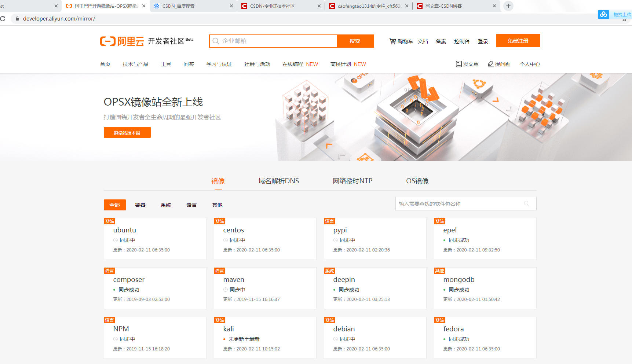Open the ubuntu mirror card
The height and width of the screenshot is (364, 632).
point(155,239)
